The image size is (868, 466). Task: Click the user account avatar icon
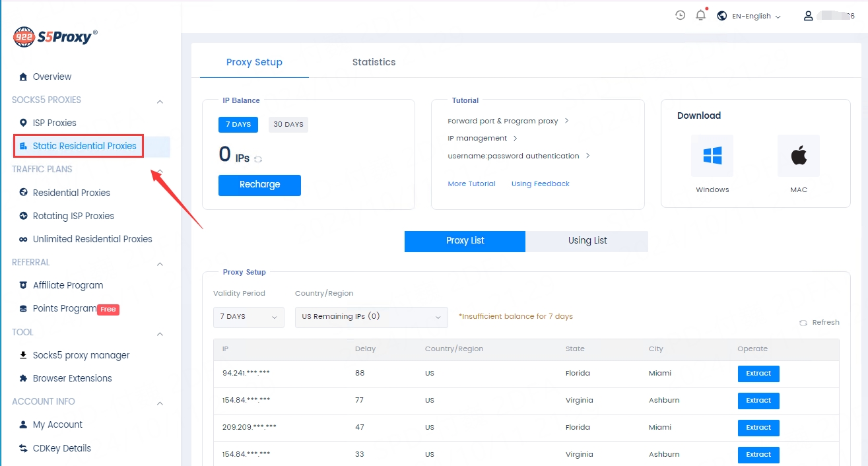pos(808,16)
